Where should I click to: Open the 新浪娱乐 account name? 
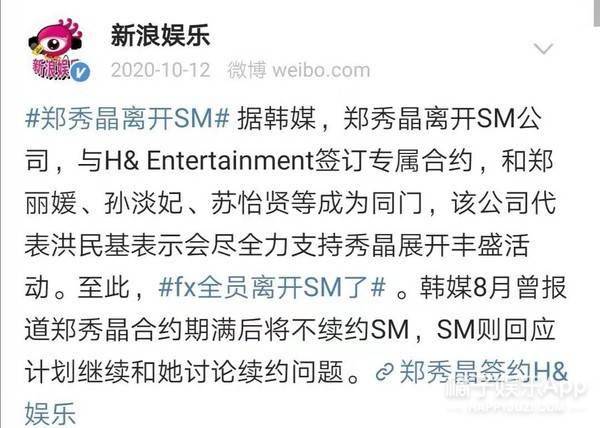[x=160, y=35]
